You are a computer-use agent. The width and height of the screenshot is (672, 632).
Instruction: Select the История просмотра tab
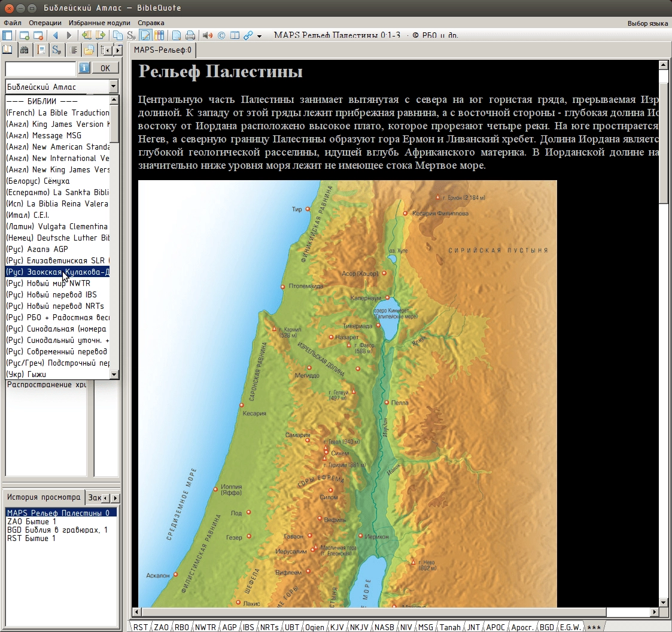tap(43, 497)
